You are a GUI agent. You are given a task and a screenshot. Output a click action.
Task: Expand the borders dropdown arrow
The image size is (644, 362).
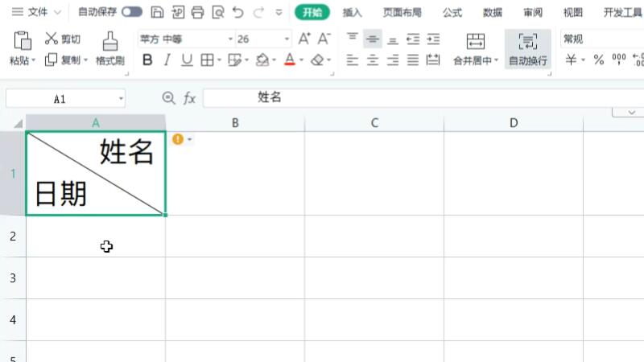coord(219,60)
